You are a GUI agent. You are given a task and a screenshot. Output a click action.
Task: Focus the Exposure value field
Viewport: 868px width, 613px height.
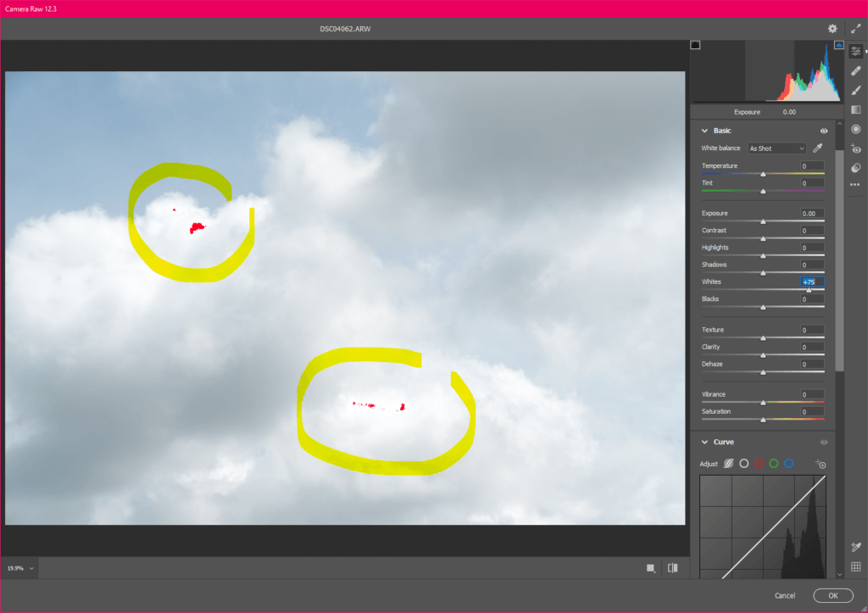point(812,213)
